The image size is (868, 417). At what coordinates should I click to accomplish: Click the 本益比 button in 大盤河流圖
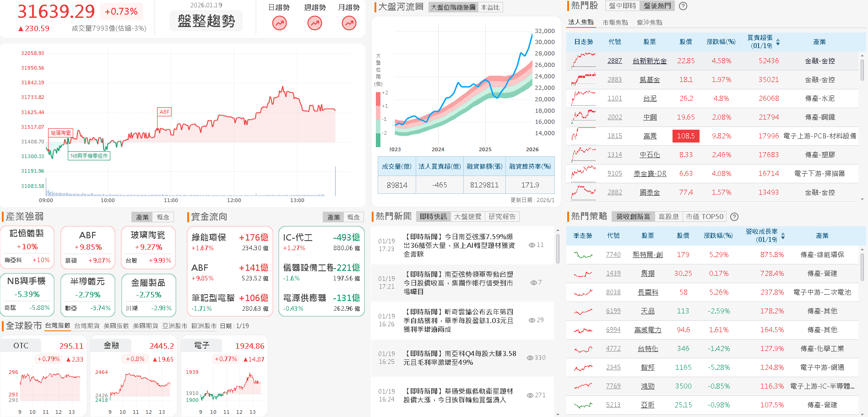(x=491, y=7)
